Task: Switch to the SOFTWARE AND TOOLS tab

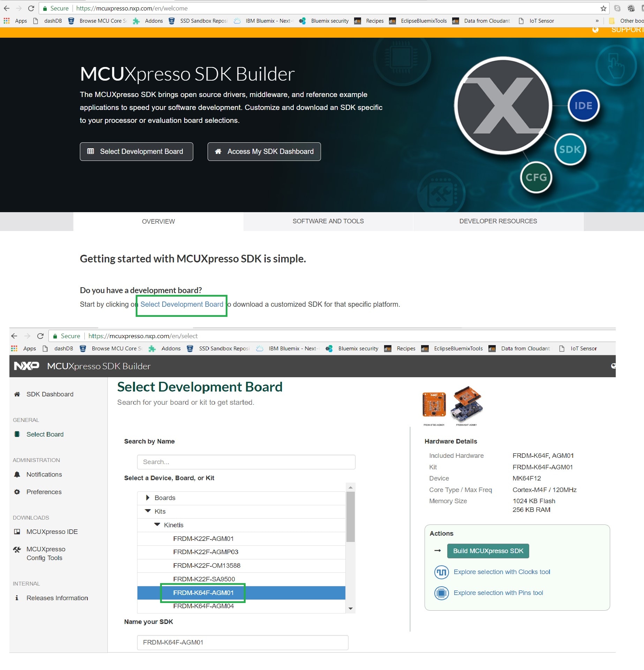Action: pos(328,221)
